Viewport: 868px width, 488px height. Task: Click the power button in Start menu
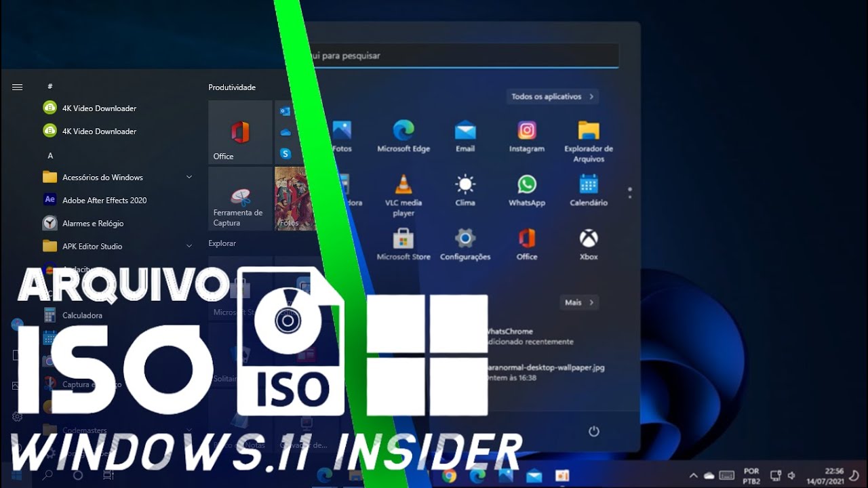594,431
